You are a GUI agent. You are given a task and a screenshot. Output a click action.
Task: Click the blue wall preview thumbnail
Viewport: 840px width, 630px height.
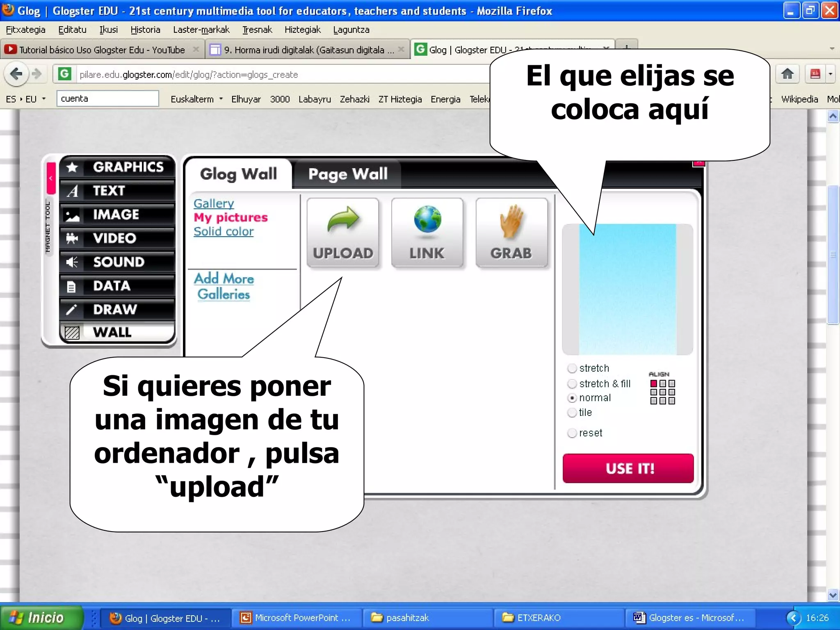point(628,289)
